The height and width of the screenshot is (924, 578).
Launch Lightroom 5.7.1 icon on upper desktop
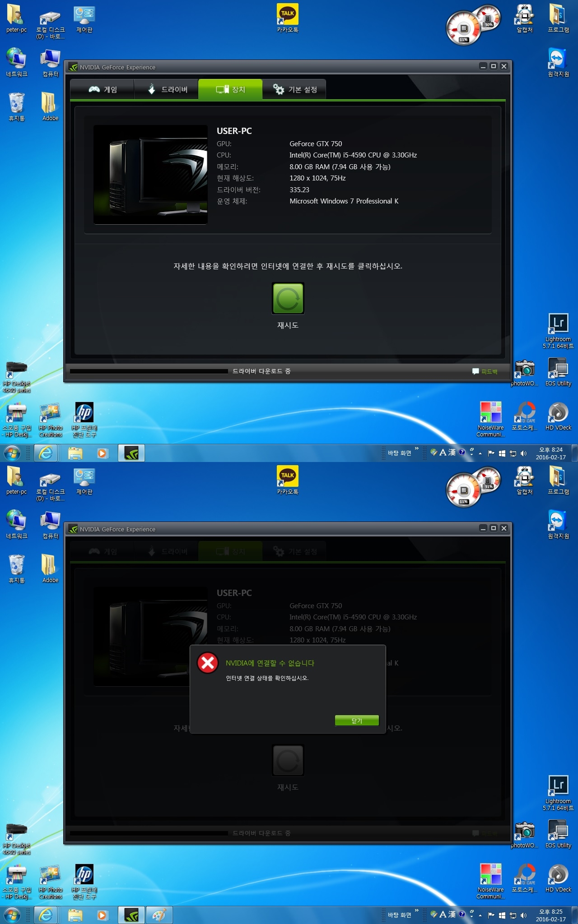coord(558,331)
